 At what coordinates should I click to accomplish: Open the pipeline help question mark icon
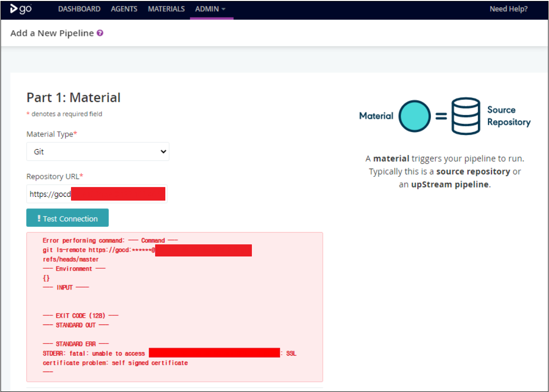tap(100, 33)
